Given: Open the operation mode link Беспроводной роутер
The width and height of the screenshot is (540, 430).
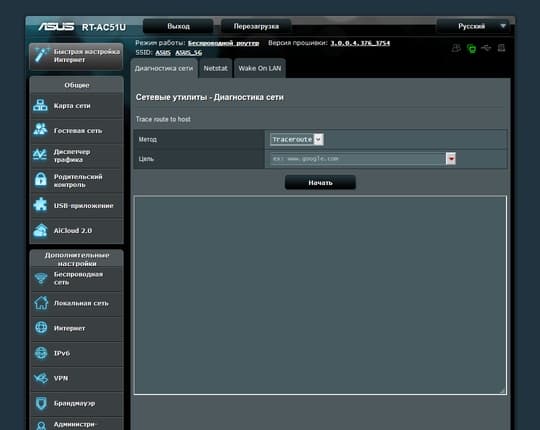Looking at the screenshot, I should click(224, 43).
